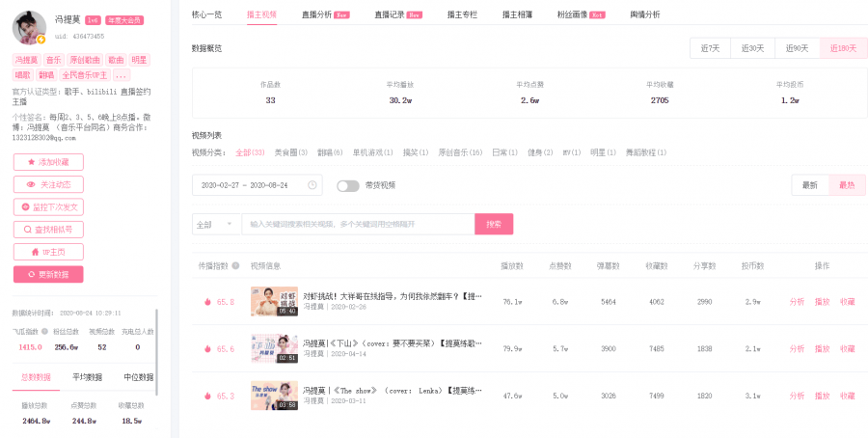This screenshot has height=438, width=868.
Task: Click the star icon on 添加收藏 button
Action: point(31,162)
